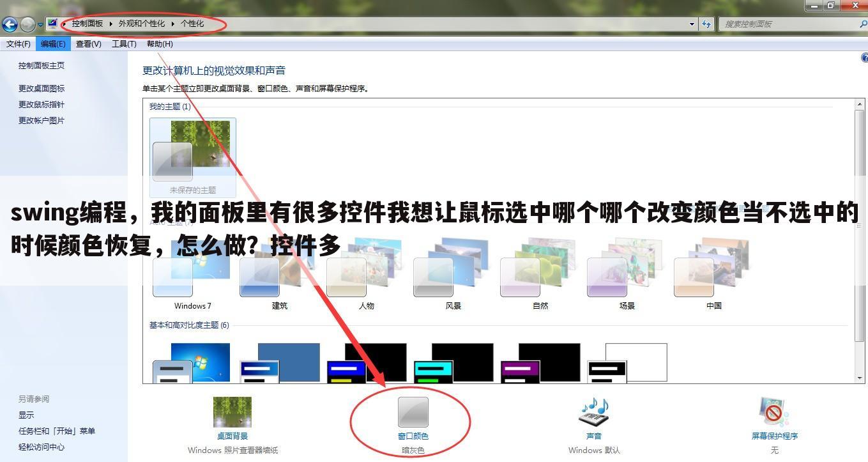Select the Windows 7 Basic theme thumbnail
Screen dimensions: 868x462
point(191,363)
